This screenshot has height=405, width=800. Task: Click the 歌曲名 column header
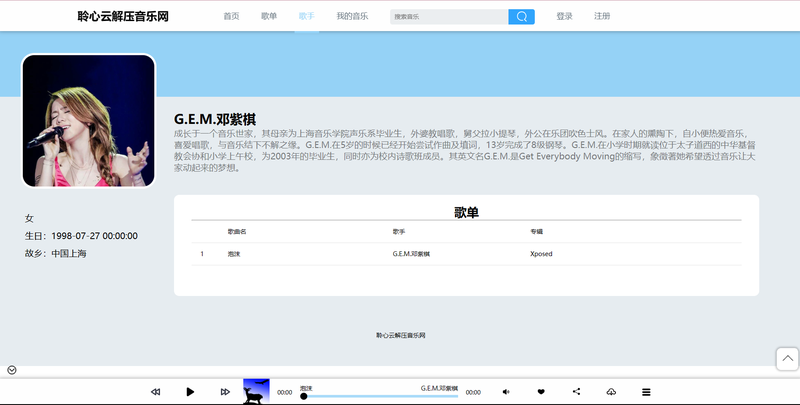[237, 232]
